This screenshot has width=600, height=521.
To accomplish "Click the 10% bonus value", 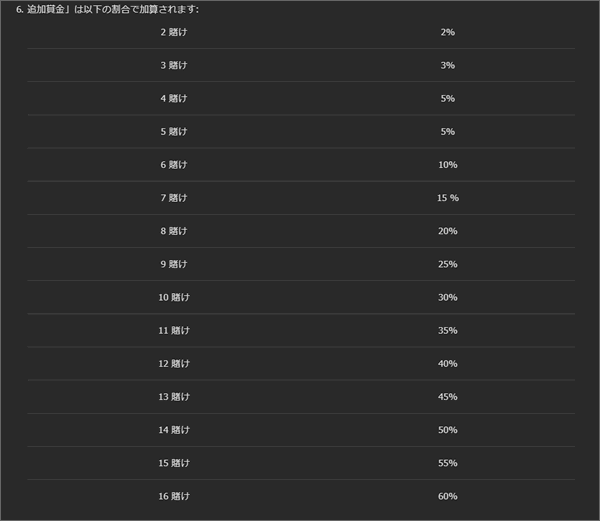I will click(447, 164).
